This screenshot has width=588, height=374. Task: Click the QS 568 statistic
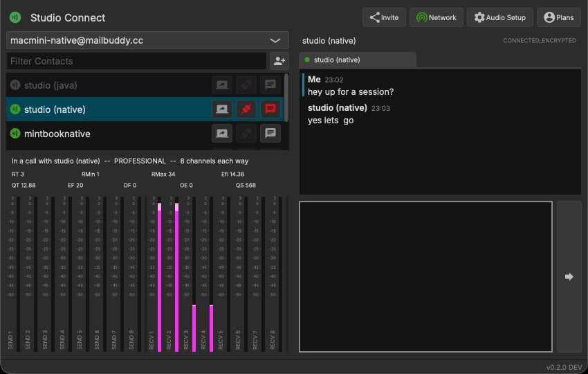pos(246,186)
